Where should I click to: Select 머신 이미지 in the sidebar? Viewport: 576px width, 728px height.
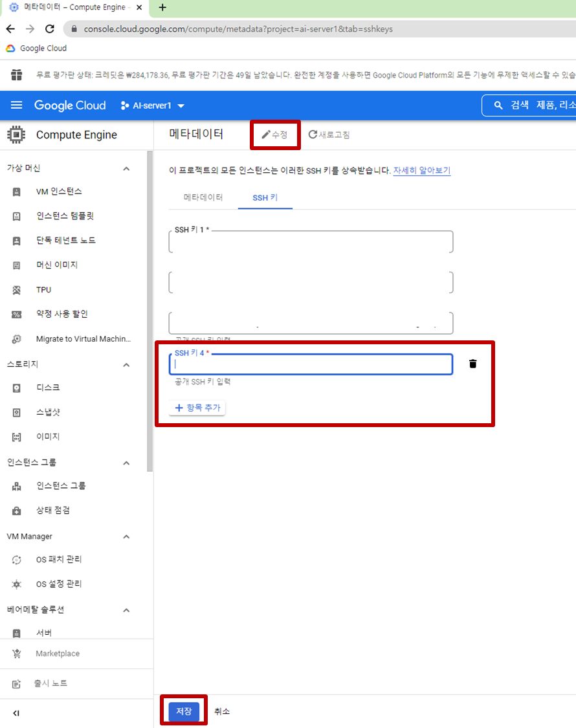click(51, 265)
